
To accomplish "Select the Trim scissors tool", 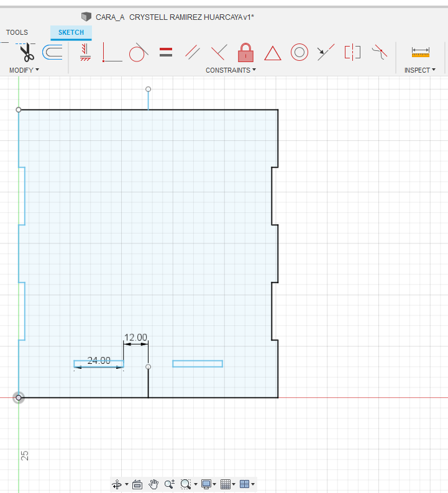I will coord(27,52).
